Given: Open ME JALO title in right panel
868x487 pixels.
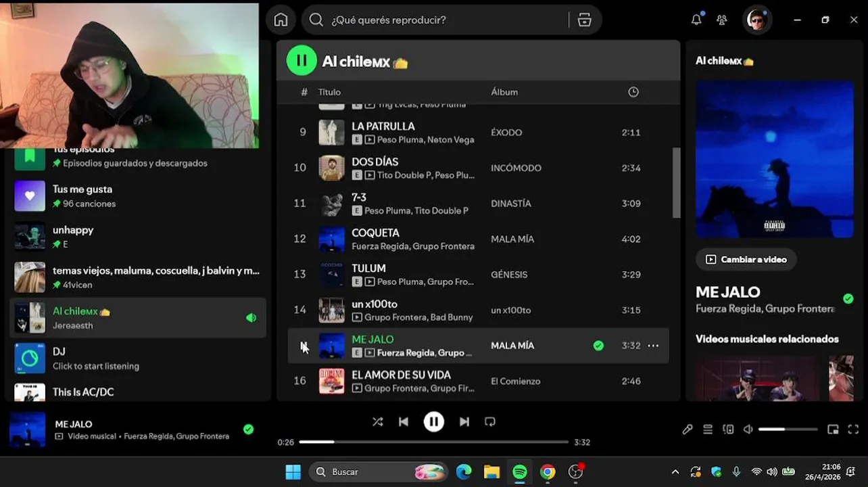Looking at the screenshot, I should [728, 292].
